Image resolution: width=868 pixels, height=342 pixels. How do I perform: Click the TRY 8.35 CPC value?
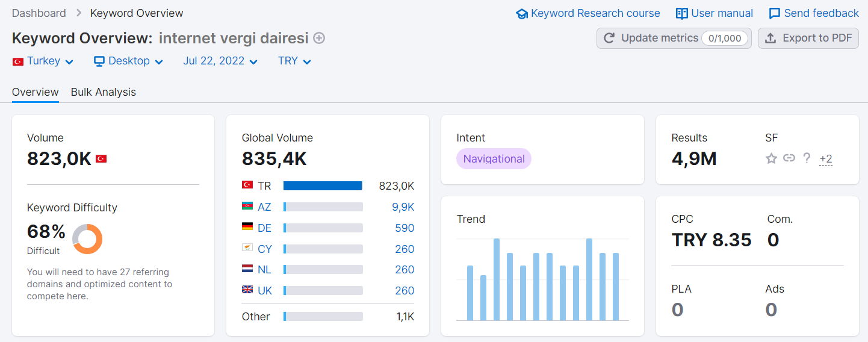(x=711, y=240)
